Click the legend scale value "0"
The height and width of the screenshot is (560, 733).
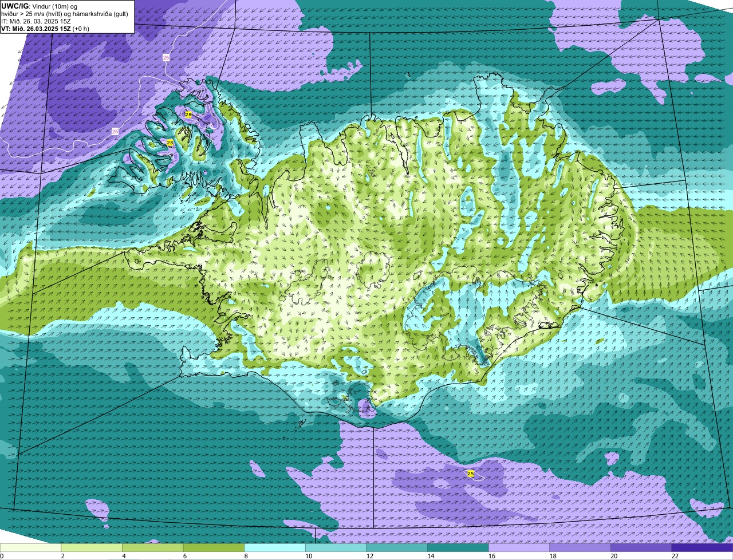pos(2,556)
